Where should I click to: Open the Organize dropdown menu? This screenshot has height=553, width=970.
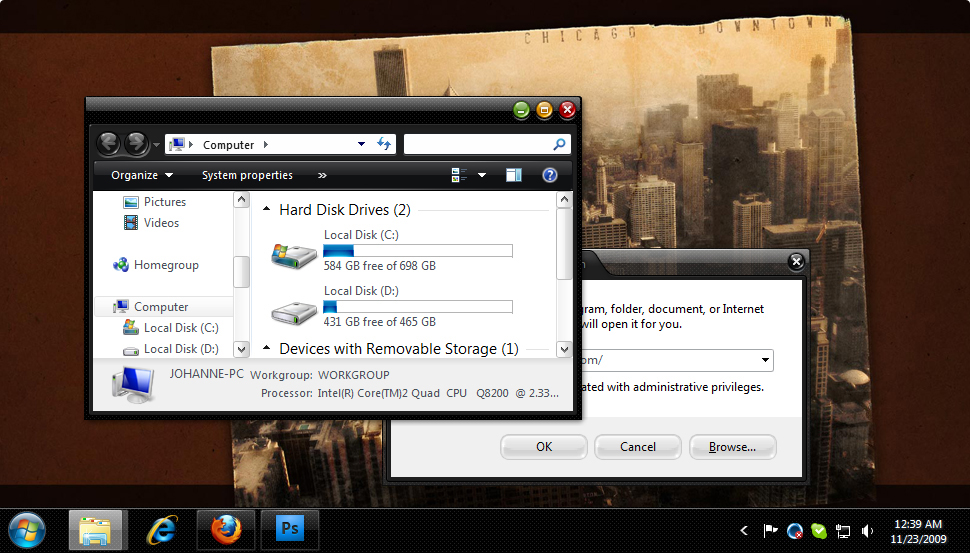click(141, 175)
